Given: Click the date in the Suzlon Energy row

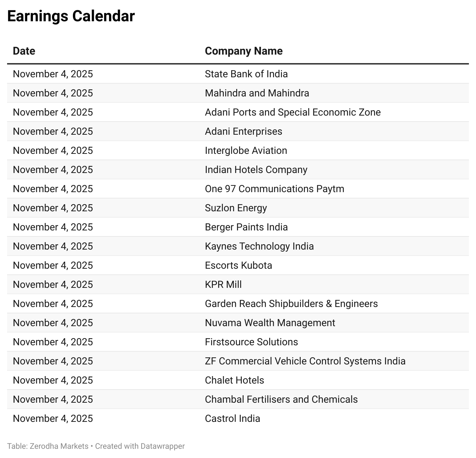Looking at the screenshot, I should 53,208.
